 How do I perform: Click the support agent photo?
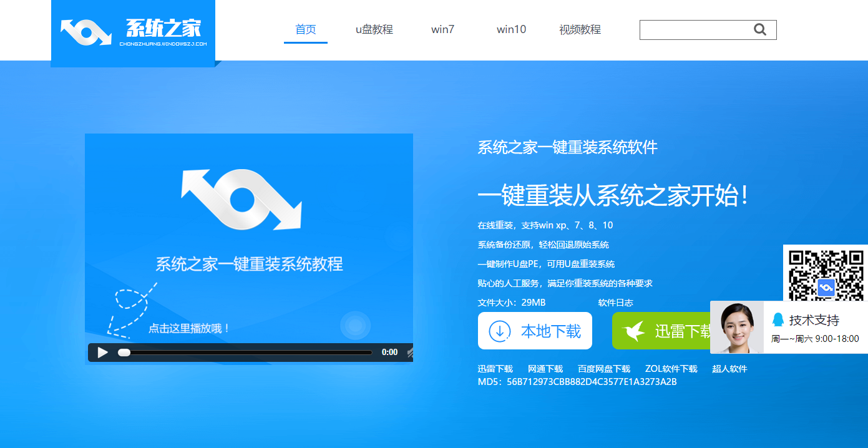pos(737,328)
